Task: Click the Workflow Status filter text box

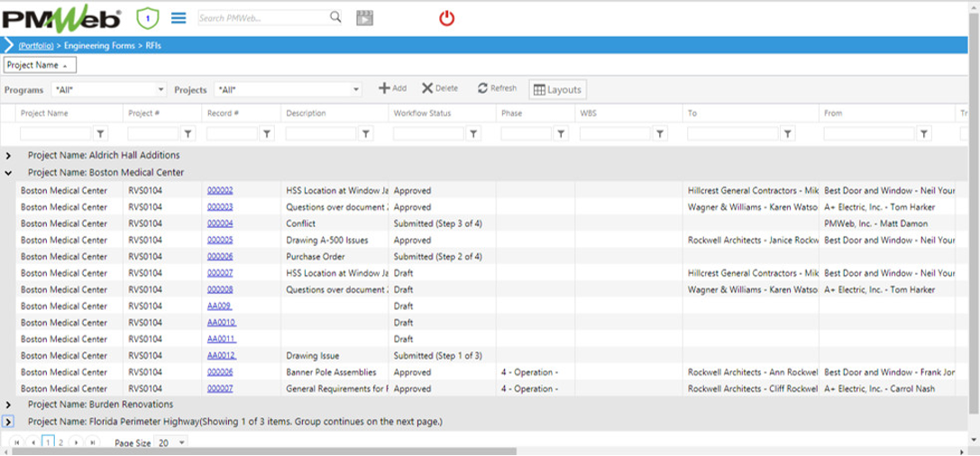Action: 429,133
